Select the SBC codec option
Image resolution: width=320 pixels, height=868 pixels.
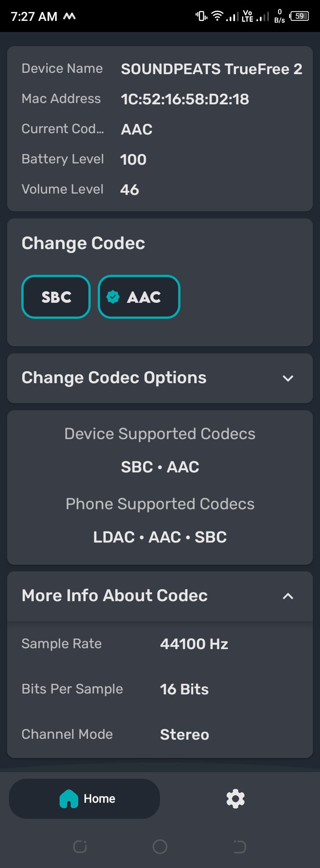56,297
